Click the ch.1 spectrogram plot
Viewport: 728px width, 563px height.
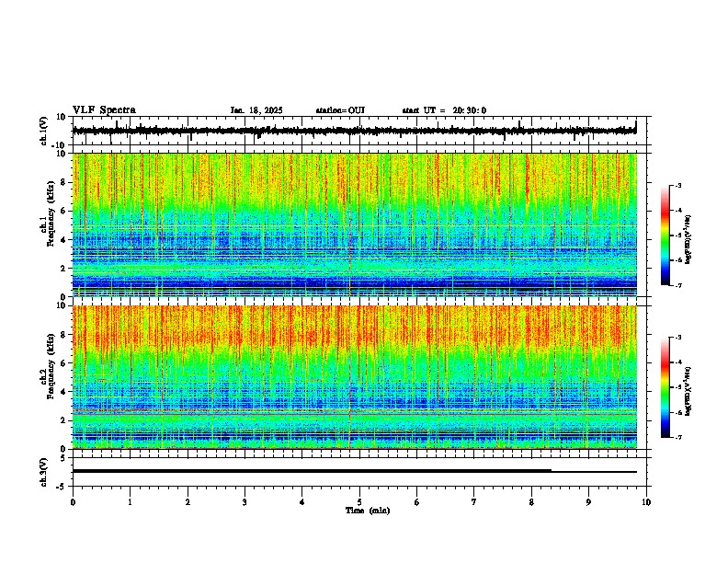click(354, 224)
